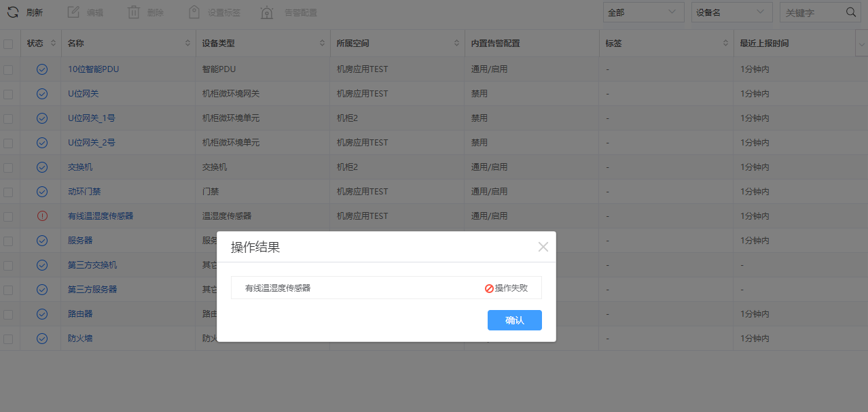Open the 有线温湿度传感器 device link in table
Viewport: 868px width, 412px height.
[101, 216]
